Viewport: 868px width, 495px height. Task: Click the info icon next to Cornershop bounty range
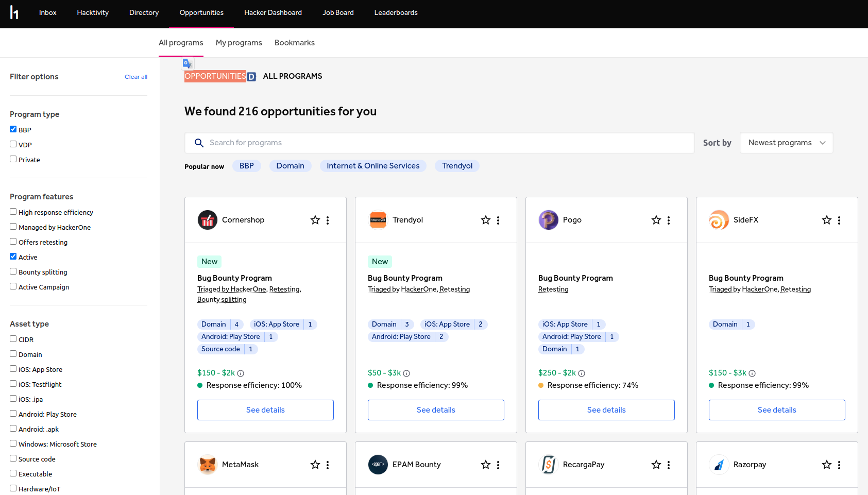pyautogui.click(x=241, y=373)
